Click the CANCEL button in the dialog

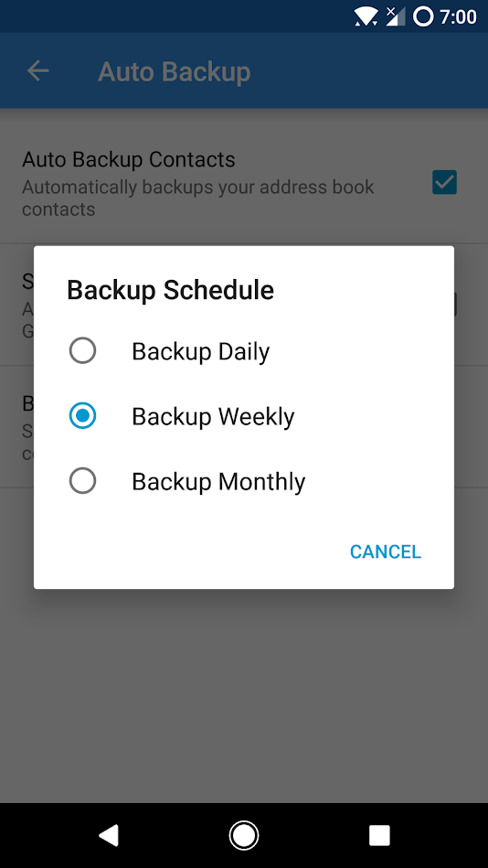[x=386, y=552]
